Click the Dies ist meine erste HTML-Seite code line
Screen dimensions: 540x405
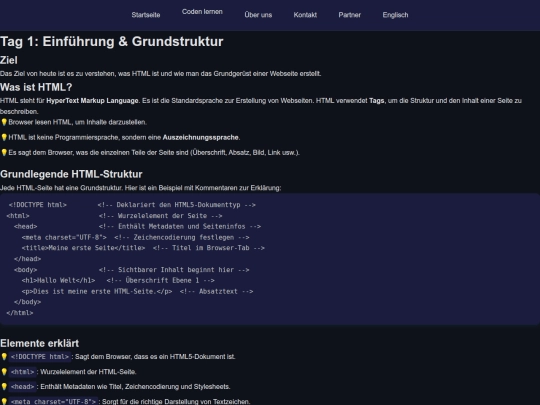137,291
